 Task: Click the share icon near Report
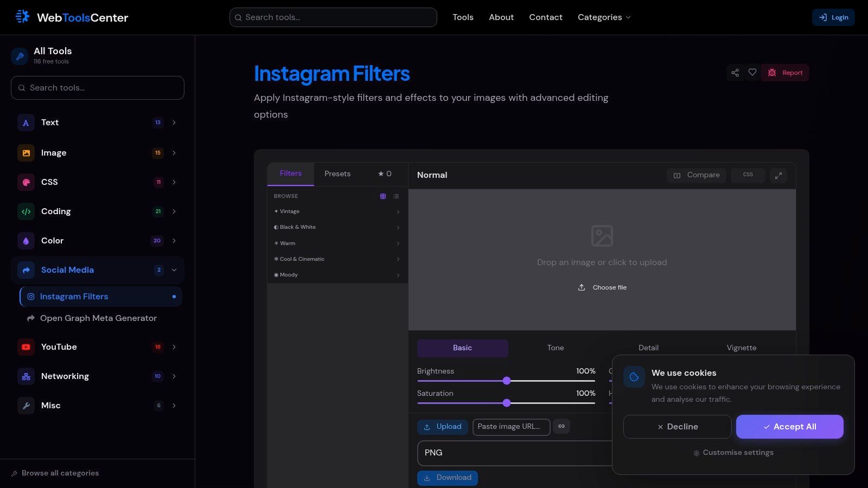coord(735,73)
